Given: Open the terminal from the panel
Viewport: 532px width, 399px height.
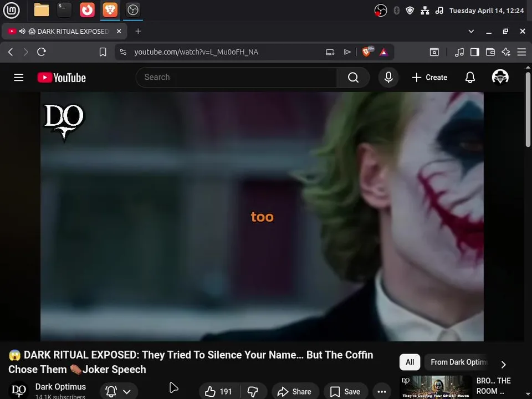Looking at the screenshot, I should [x=64, y=10].
